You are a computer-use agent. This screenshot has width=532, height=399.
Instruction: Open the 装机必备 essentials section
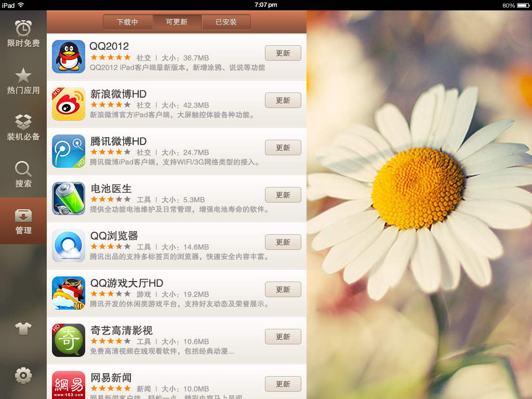click(x=23, y=128)
